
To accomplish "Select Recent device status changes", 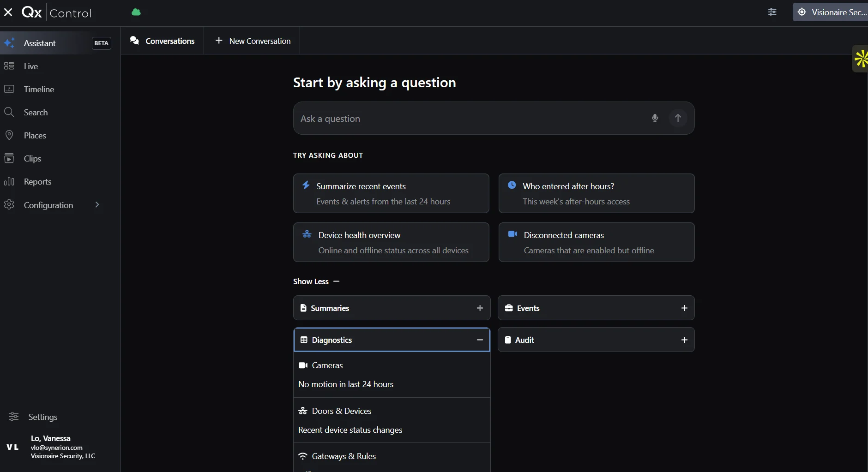I will point(350,430).
